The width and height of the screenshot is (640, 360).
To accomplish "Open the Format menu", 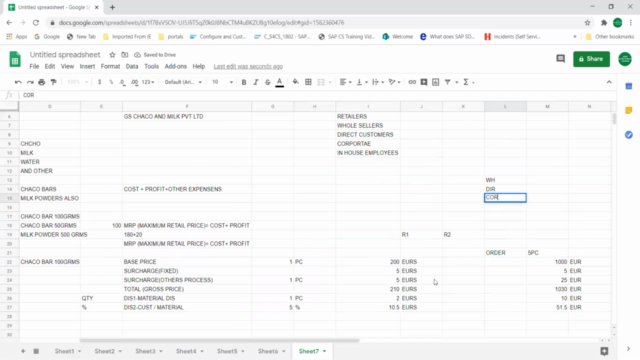I will (110, 66).
